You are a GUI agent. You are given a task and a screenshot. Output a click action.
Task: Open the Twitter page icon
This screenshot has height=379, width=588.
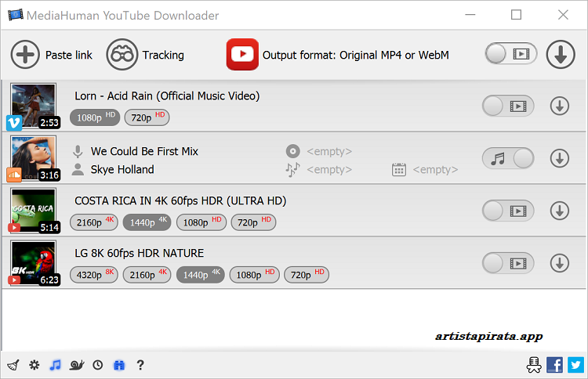[x=575, y=365]
